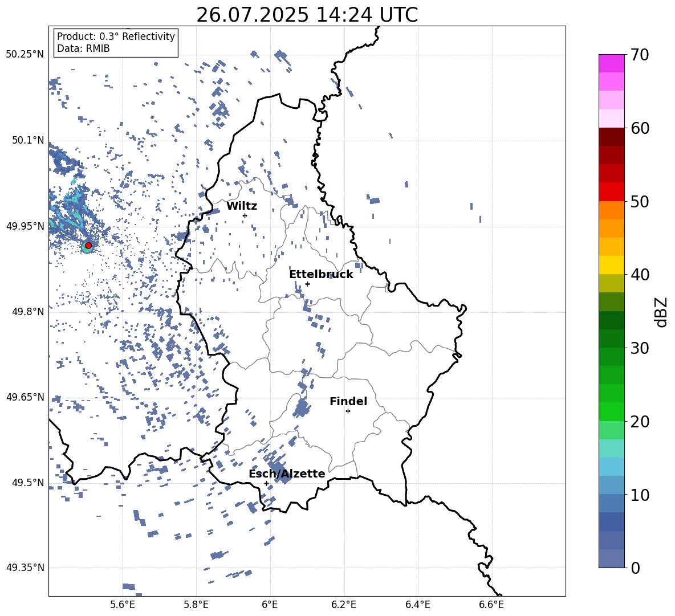Click the Product: 0.3° Reflectivity text

[116, 36]
